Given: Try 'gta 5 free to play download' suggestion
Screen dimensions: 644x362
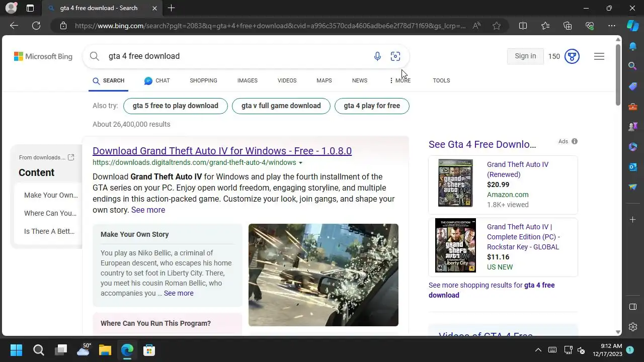Looking at the screenshot, I should click(176, 106).
